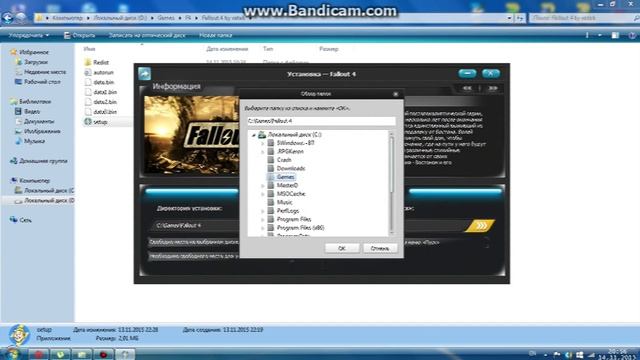Sort by the Дата изменения column header
The width and height of the screenshot is (640, 360).
click(227, 49)
